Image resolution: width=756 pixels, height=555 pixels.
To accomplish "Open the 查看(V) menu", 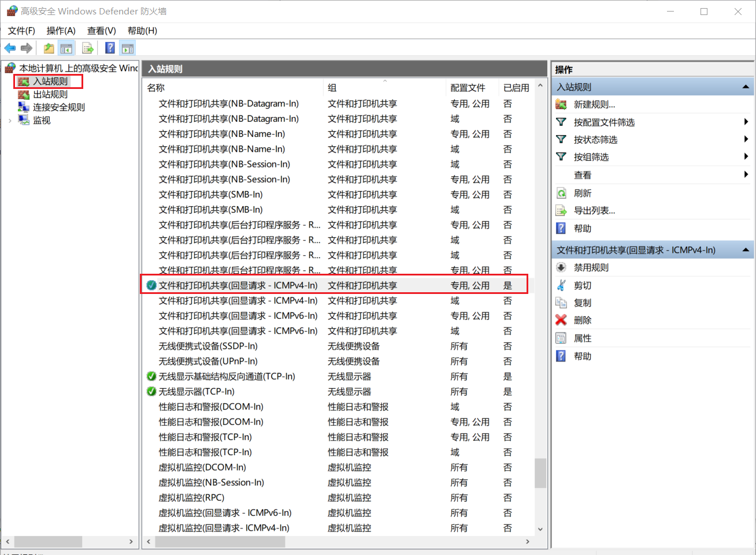I will (x=102, y=31).
